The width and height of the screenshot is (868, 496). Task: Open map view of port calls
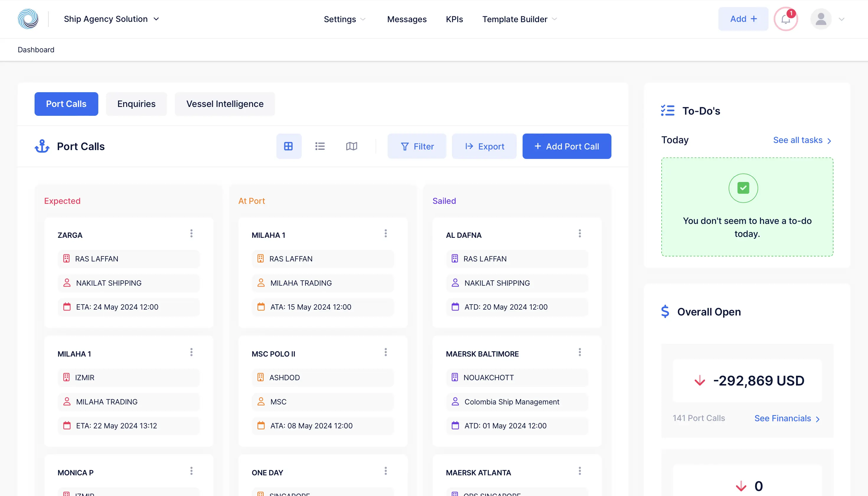(351, 146)
